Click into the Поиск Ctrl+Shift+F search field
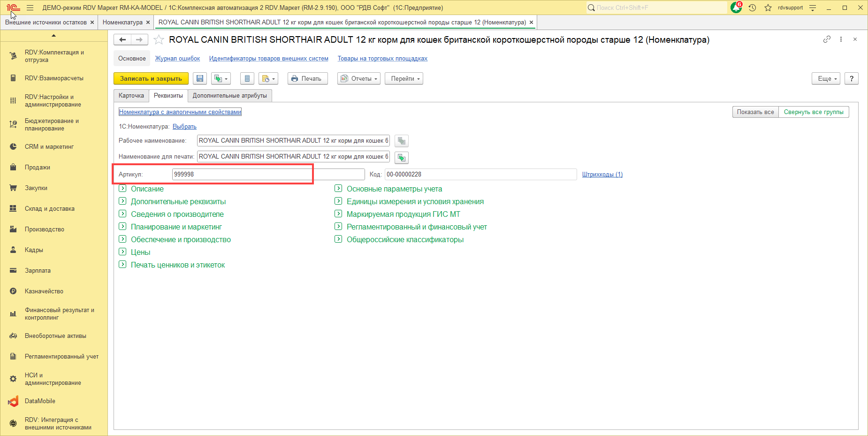The height and width of the screenshot is (436, 868). click(x=656, y=8)
